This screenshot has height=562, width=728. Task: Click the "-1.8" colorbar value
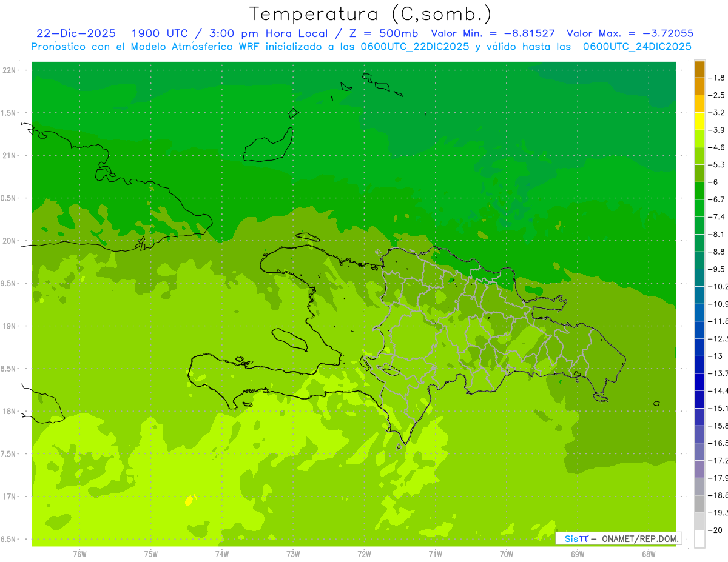[717, 78]
